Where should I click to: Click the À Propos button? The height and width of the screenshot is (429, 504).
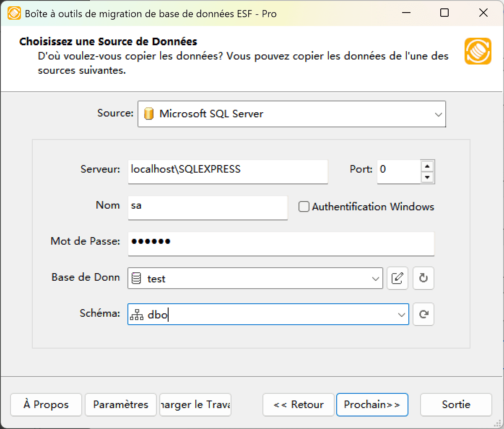tap(46, 405)
